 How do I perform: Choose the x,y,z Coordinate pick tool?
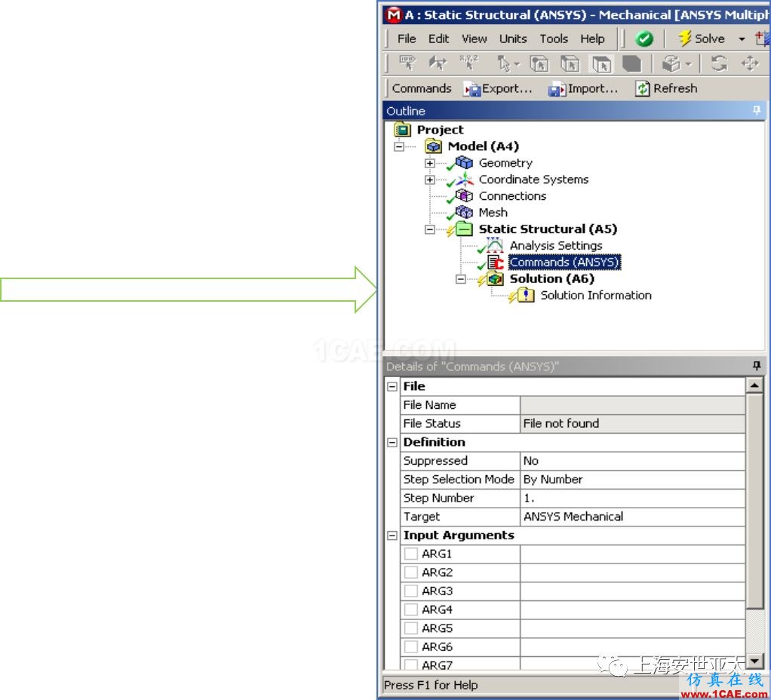468,63
